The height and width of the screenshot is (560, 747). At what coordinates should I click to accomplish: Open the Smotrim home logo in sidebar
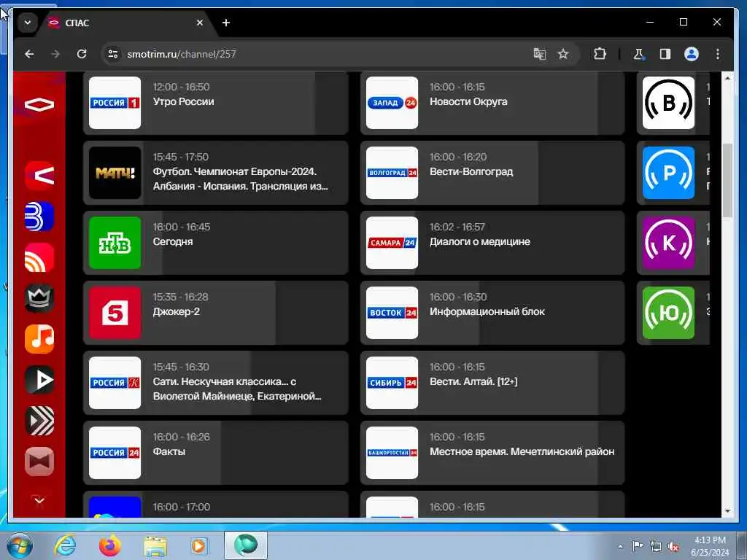(x=39, y=104)
